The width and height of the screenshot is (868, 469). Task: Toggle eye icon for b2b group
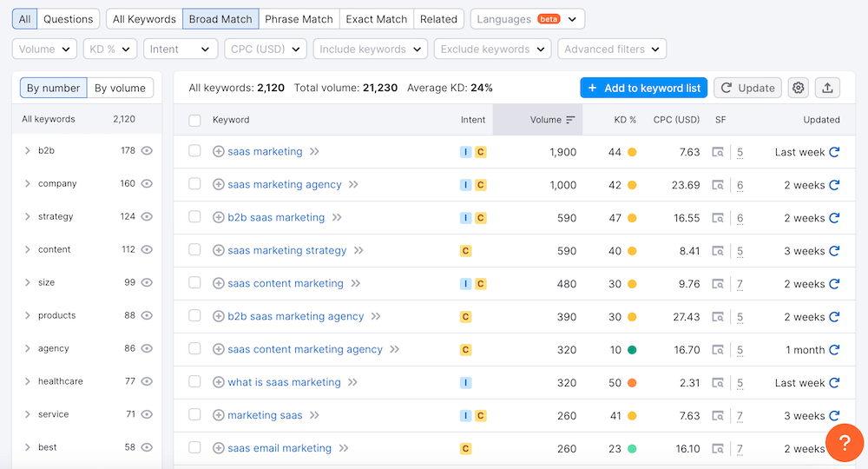pos(147,151)
